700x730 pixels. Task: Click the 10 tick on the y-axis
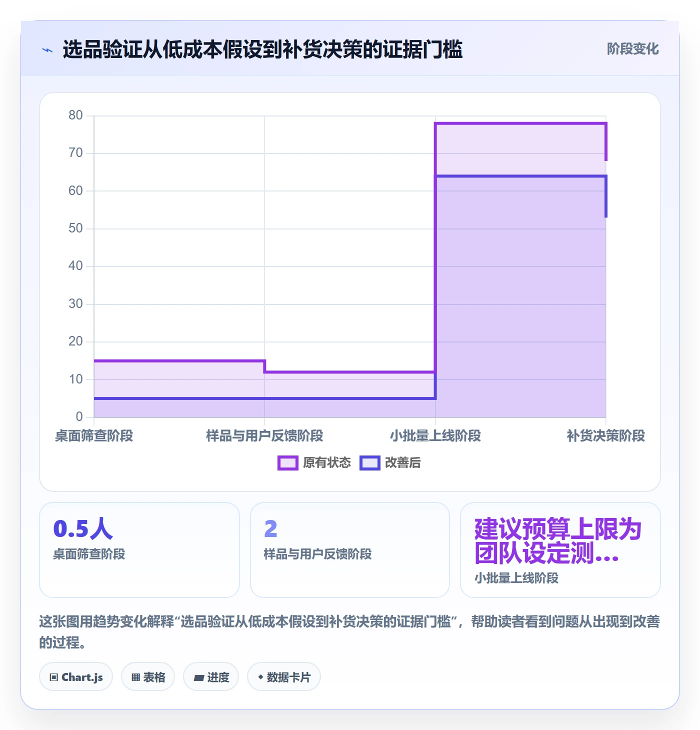tap(75, 379)
